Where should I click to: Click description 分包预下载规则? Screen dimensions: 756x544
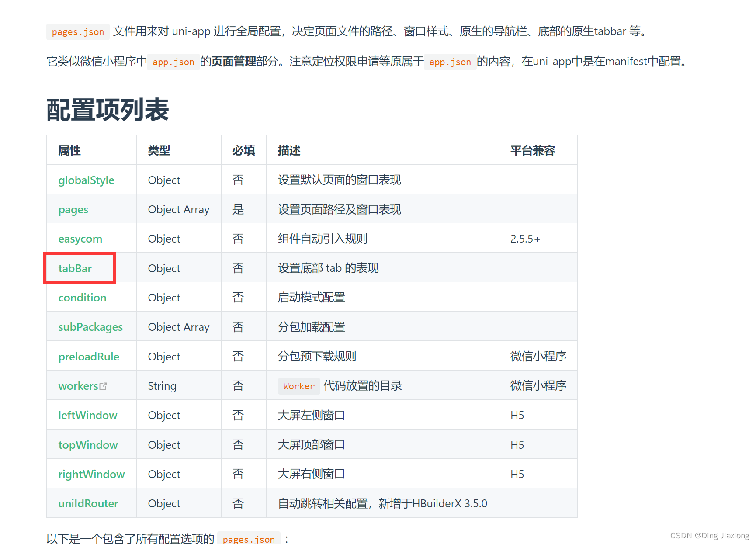click(x=317, y=357)
